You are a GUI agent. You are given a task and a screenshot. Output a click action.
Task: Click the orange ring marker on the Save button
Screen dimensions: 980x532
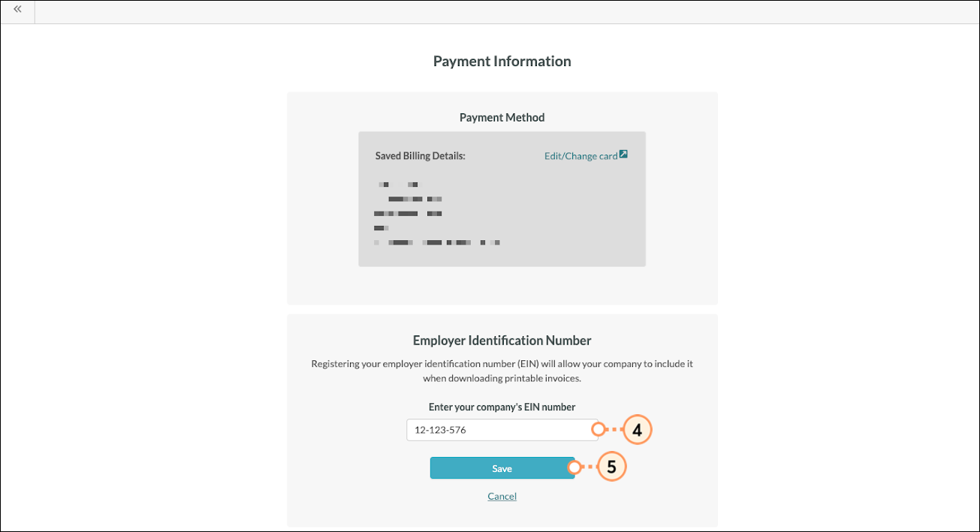click(x=574, y=467)
